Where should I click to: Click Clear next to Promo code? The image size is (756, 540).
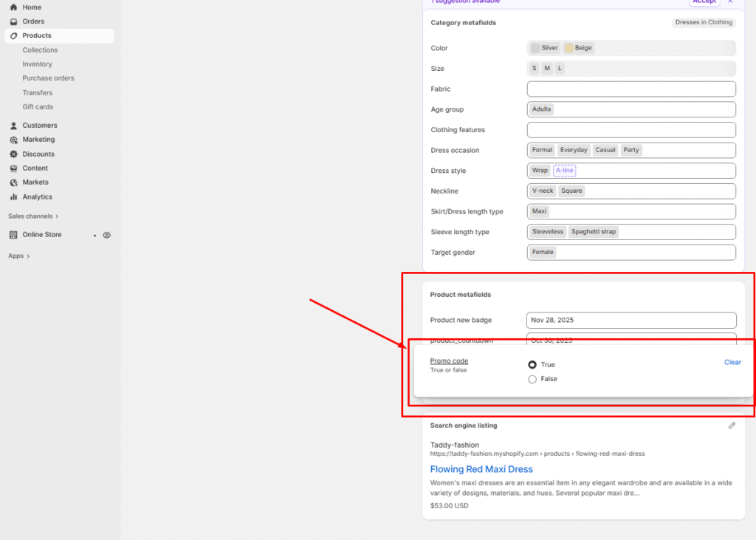732,362
